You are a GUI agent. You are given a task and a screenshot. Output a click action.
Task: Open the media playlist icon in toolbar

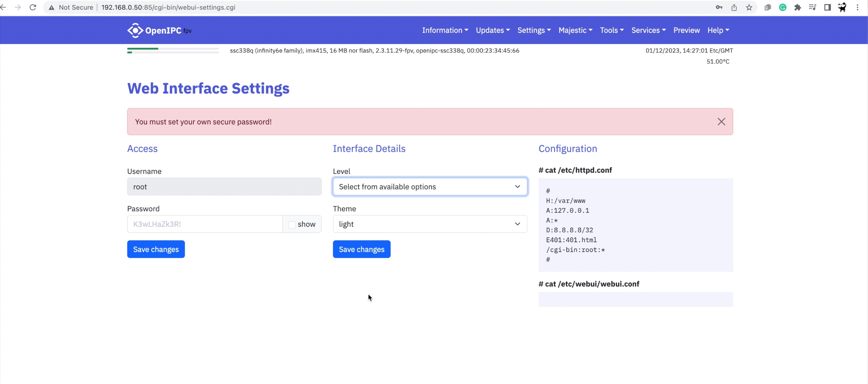(x=812, y=7)
